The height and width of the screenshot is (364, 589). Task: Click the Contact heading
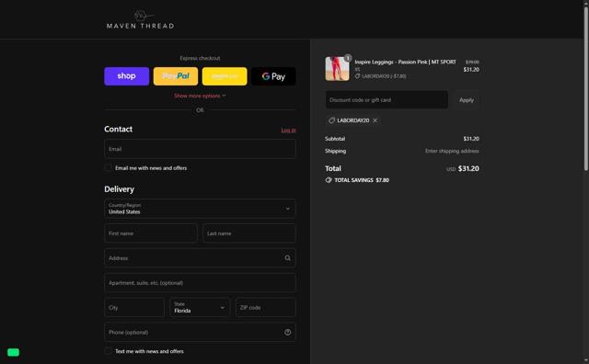click(x=119, y=129)
